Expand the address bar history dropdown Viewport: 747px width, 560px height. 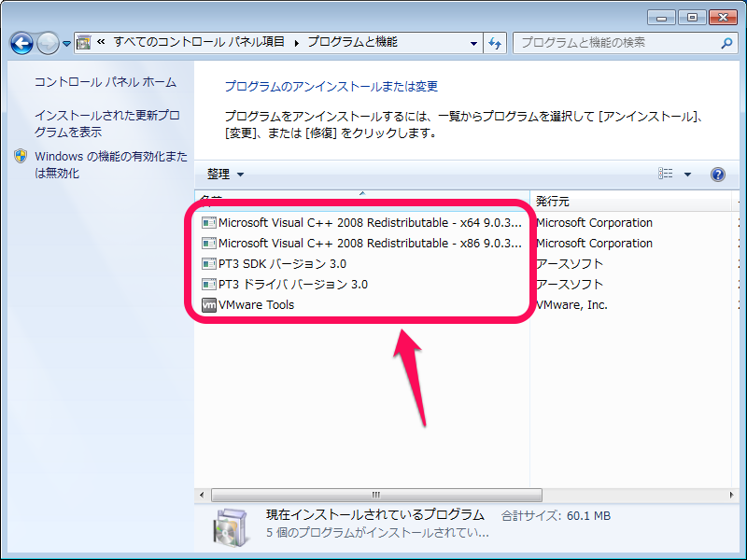coord(473,43)
